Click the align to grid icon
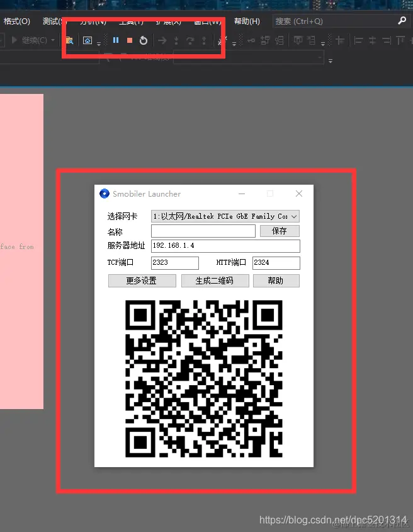Screen dimensions: 413x532 click(x=340, y=41)
